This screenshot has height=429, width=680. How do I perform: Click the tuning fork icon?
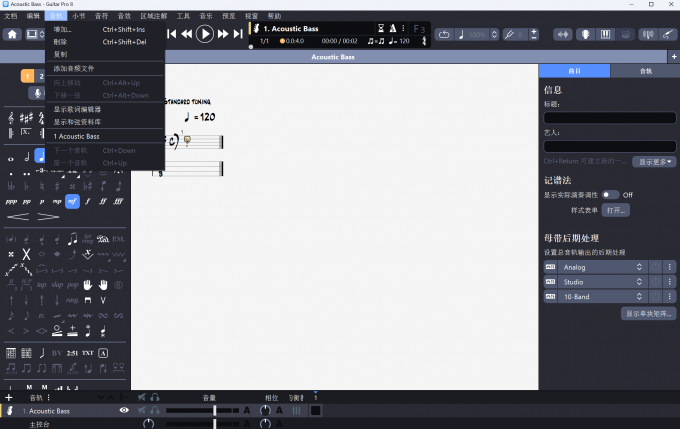(x=510, y=34)
